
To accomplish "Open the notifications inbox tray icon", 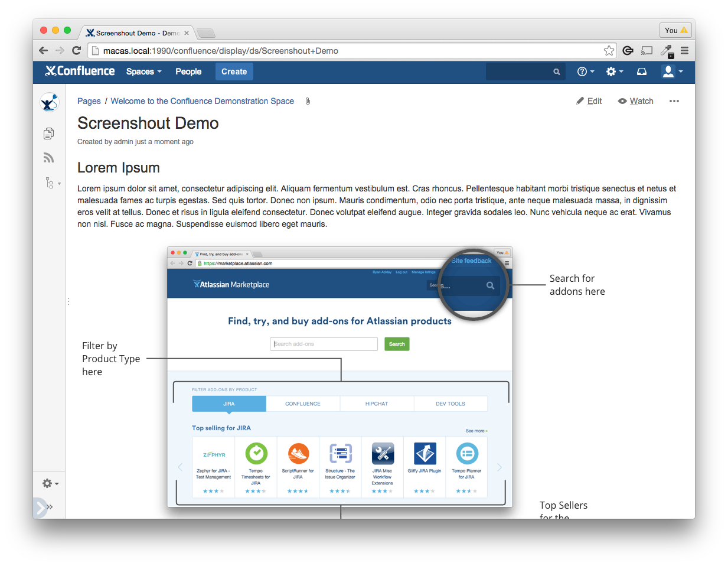I will (x=642, y=71).
